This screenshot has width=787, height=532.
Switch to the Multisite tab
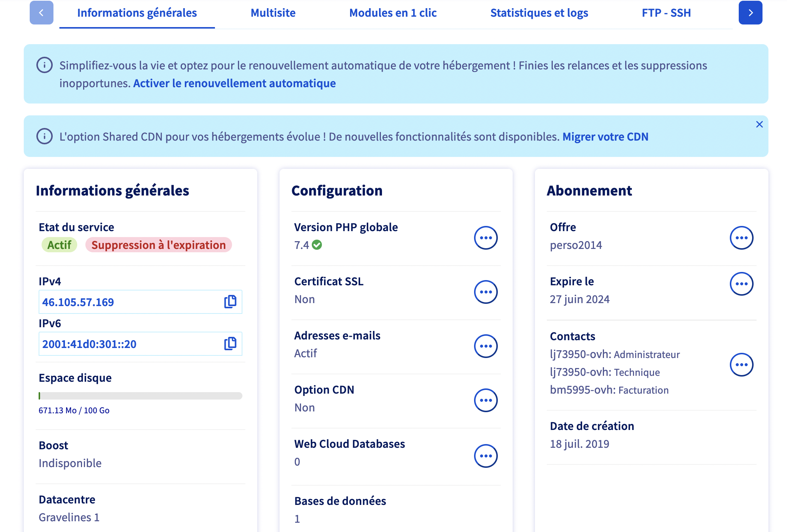tap(273, 13)
